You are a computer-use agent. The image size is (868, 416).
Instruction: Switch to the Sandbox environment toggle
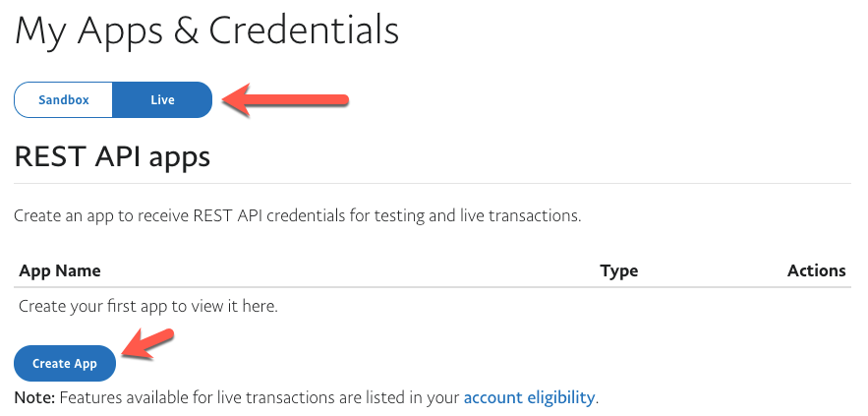point(64,100)
